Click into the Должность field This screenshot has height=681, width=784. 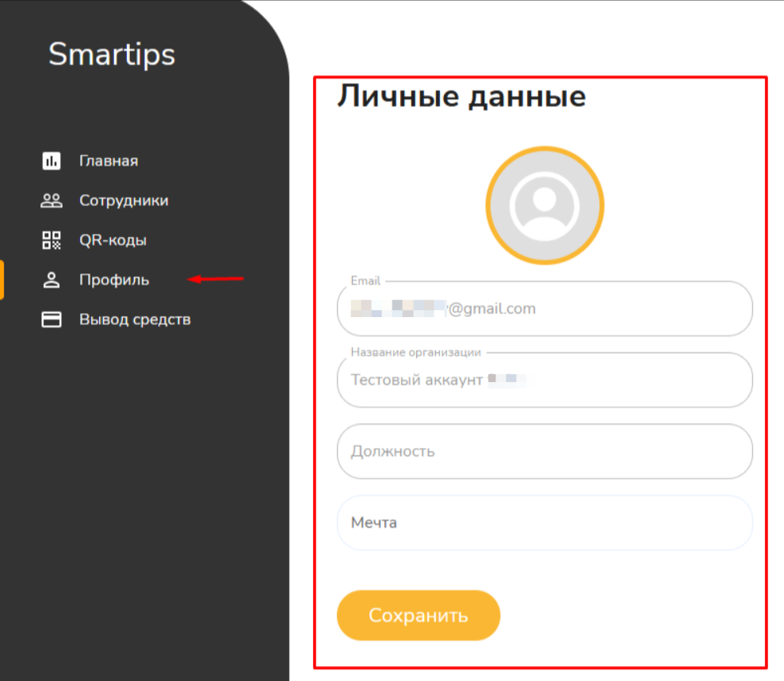coord(545,452)
